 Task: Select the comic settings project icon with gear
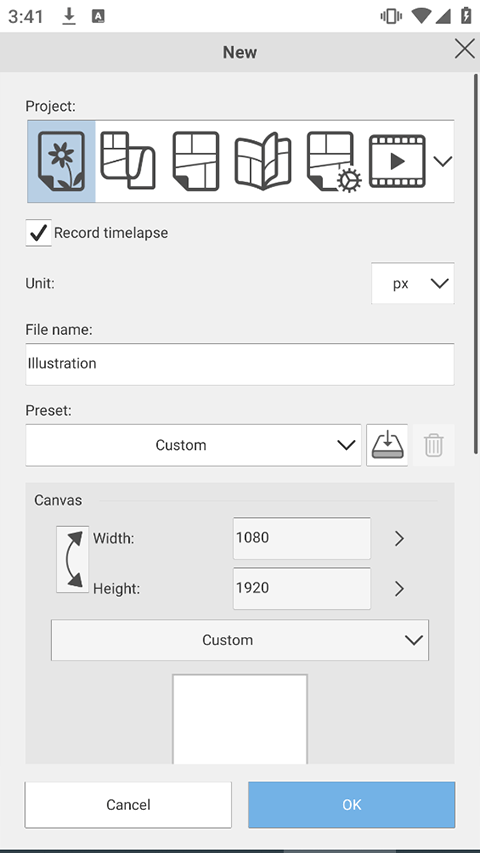[333, 162]
